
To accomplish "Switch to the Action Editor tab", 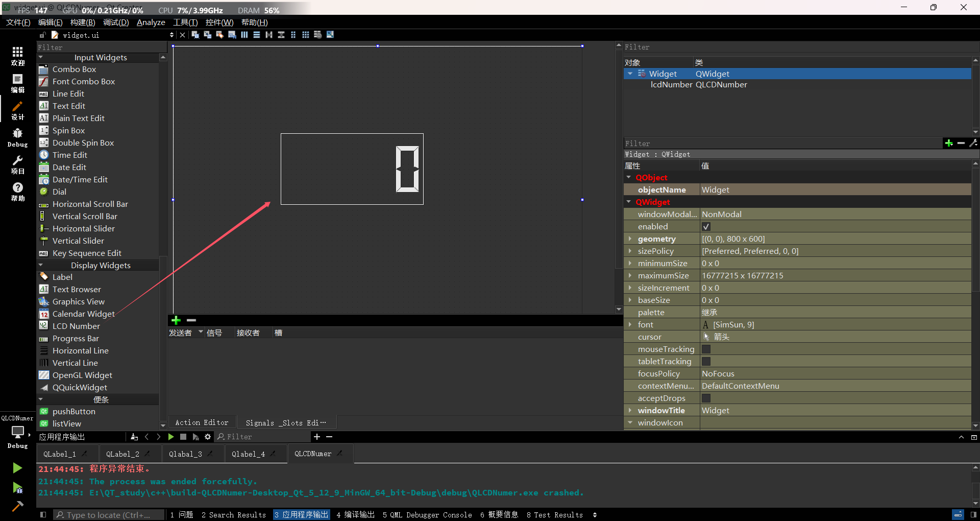I will (202, 422).
